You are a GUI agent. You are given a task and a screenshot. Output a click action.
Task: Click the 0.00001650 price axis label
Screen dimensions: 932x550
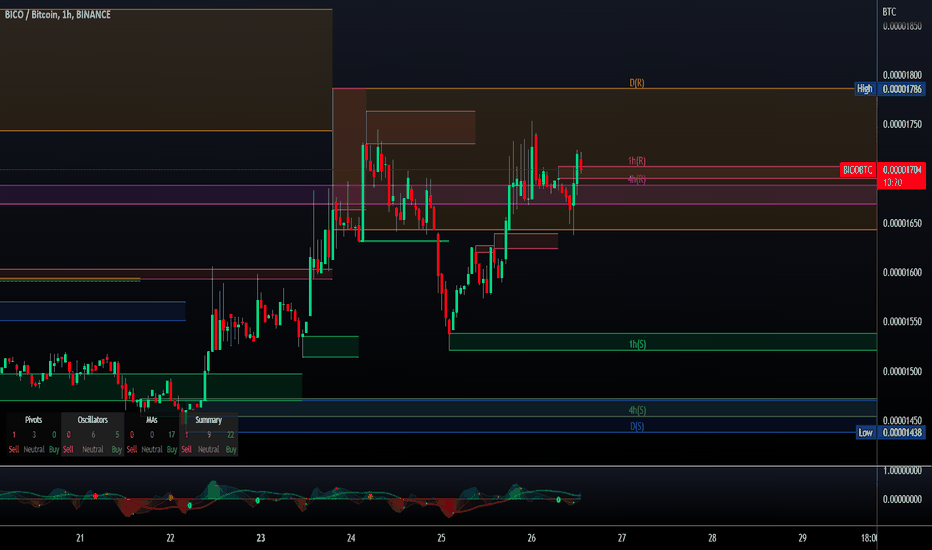point(902,224)
